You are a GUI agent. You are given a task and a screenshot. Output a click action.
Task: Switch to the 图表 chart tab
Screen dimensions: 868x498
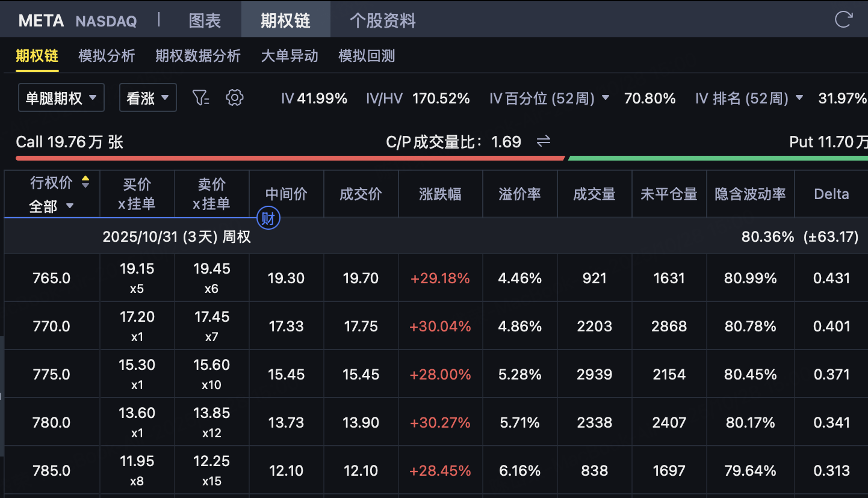(x=205, y=20)
